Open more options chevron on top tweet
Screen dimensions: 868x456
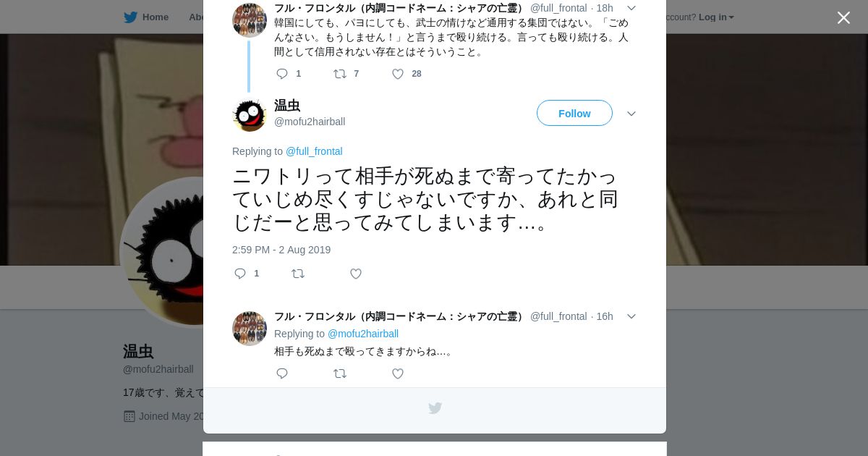[631, 8]
